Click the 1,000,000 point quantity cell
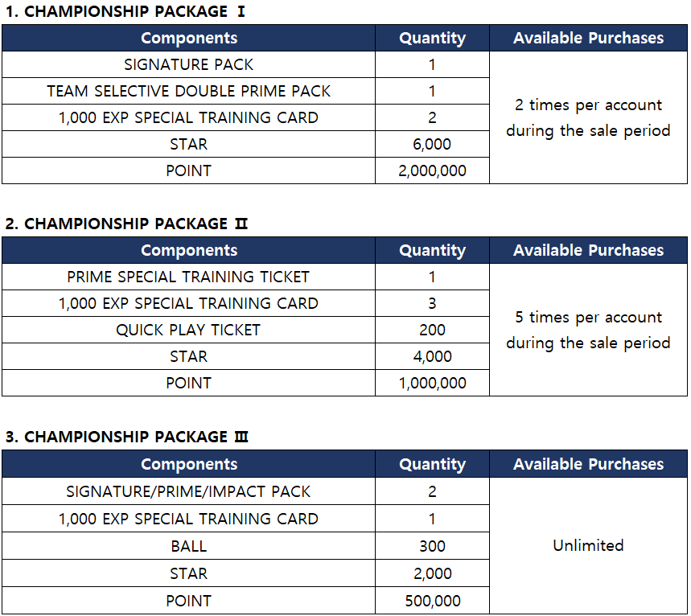Viewport: 691px width, 616px height. pos(432,383)
